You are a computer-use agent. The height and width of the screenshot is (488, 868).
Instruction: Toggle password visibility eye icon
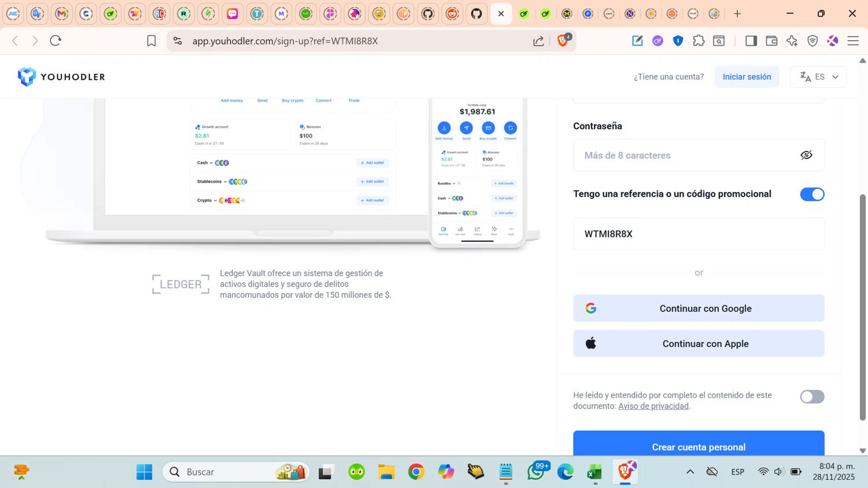pos(806,155)
